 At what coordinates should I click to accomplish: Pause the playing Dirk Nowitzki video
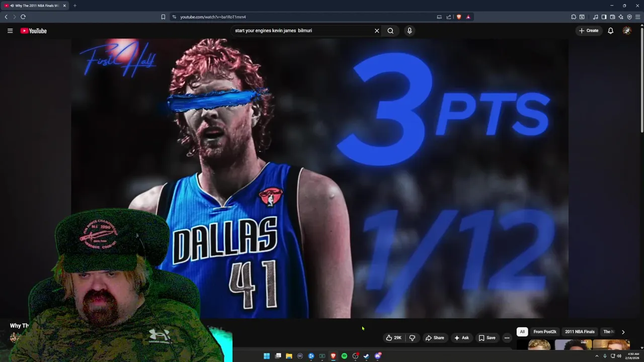pyautogui.click(x=319, y=178)
